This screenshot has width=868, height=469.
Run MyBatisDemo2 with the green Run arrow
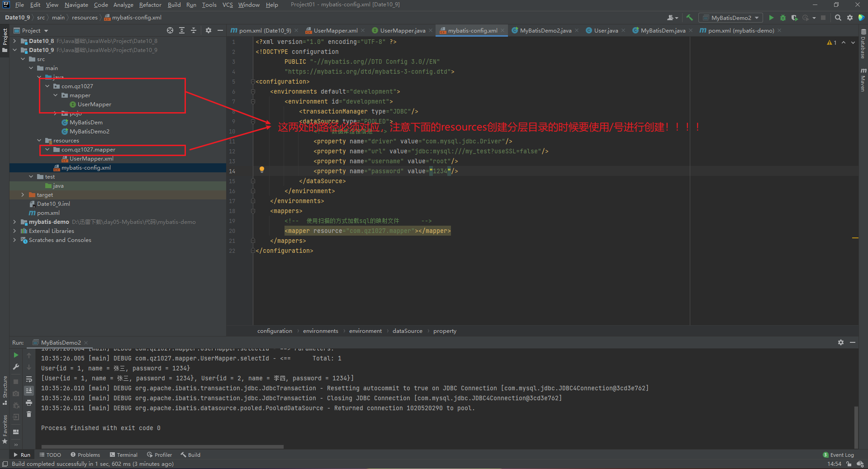pos(771,18)
